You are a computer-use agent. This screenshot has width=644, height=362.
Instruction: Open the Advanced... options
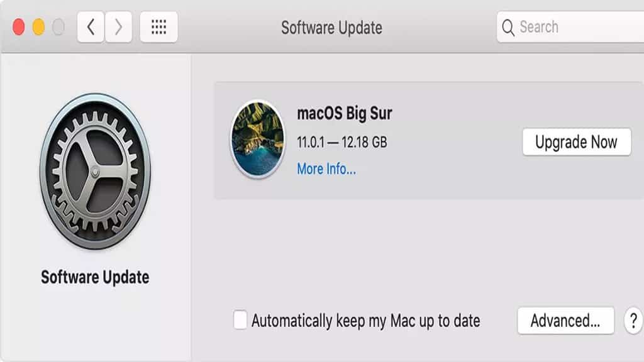point(565,321)
